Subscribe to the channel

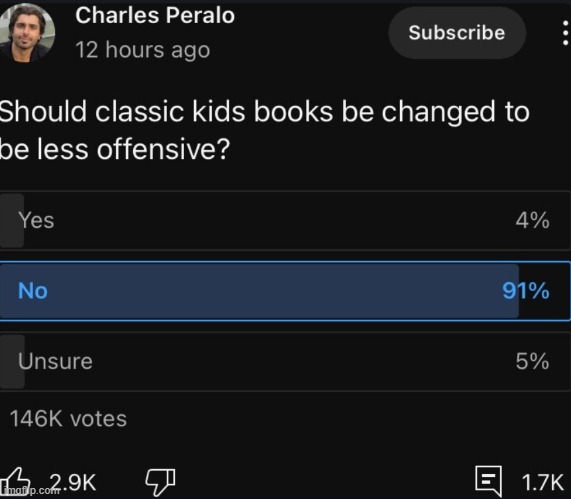(x=457, y=33)
